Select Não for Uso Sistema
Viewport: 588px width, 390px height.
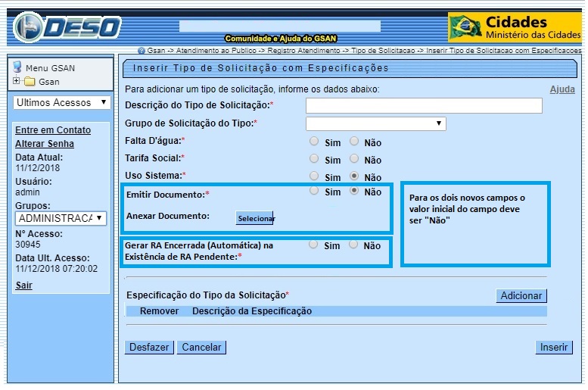click(x=354, y=176)
